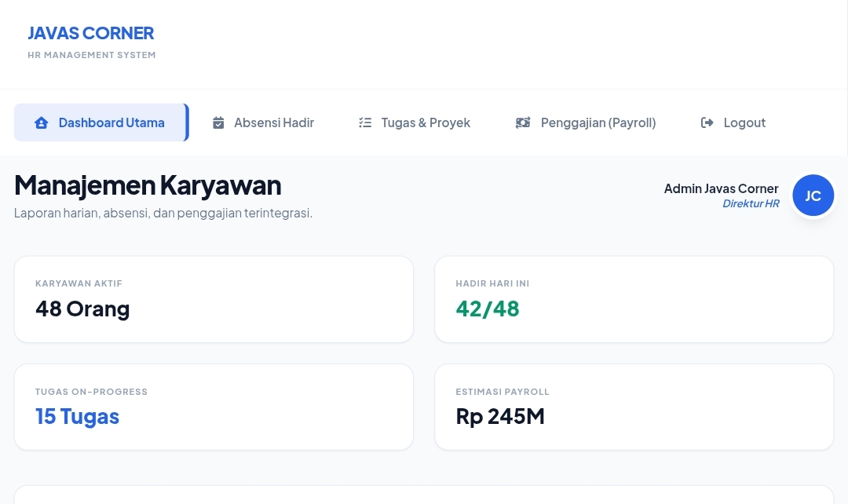Select the Tugas On-Progress stats card

[214, 407]
